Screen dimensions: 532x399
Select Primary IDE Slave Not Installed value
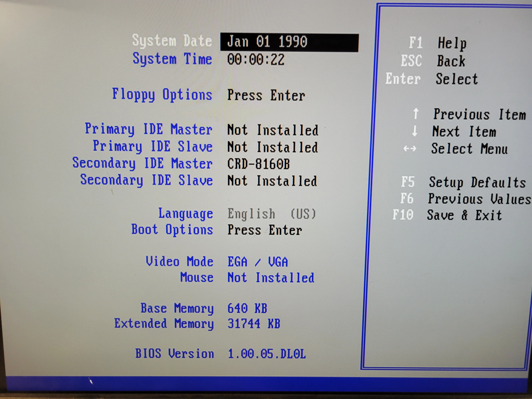click(273, 147)
